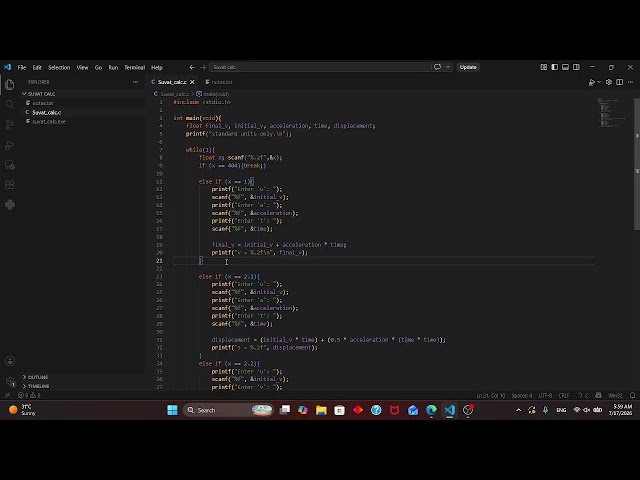Click the Update button

[468, 67]
